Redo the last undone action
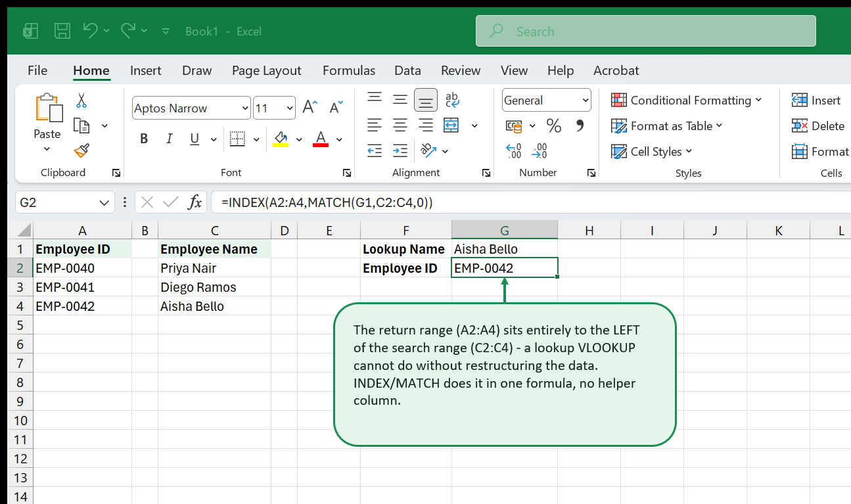 (x=128, y=30)
